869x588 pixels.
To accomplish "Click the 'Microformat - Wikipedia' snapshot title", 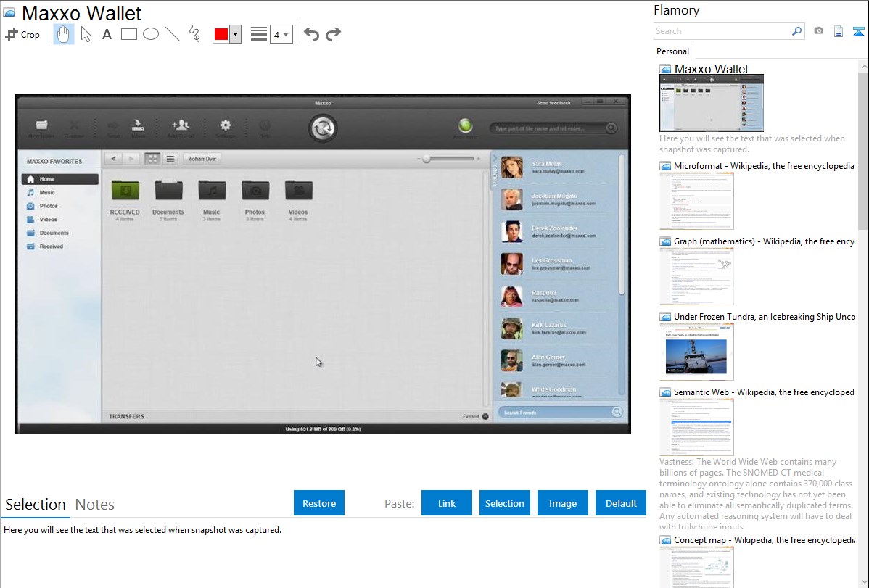I will point(764,166).
